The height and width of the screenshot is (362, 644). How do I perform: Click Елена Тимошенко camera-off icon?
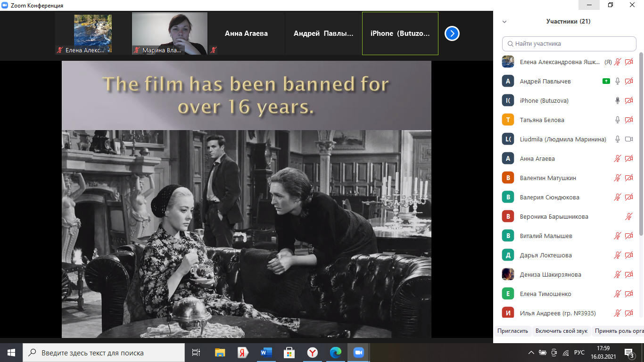pyautogui.click(x=629, y=294)
